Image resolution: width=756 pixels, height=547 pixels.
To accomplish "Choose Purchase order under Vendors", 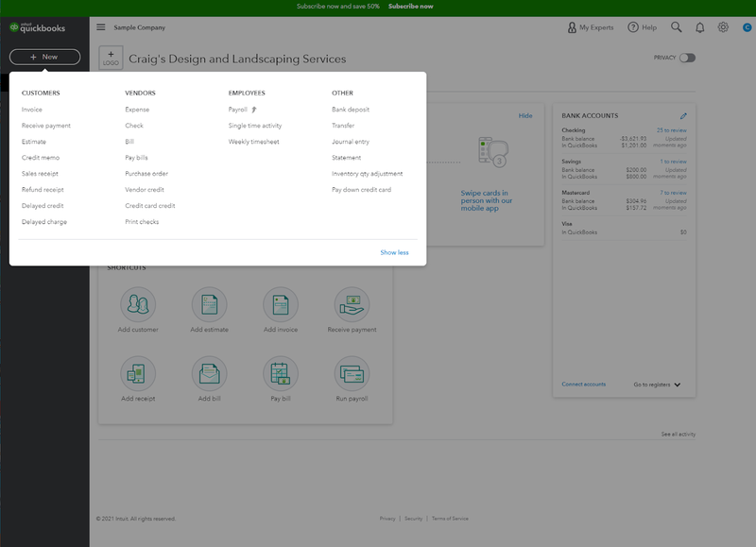I will point(146,174).
